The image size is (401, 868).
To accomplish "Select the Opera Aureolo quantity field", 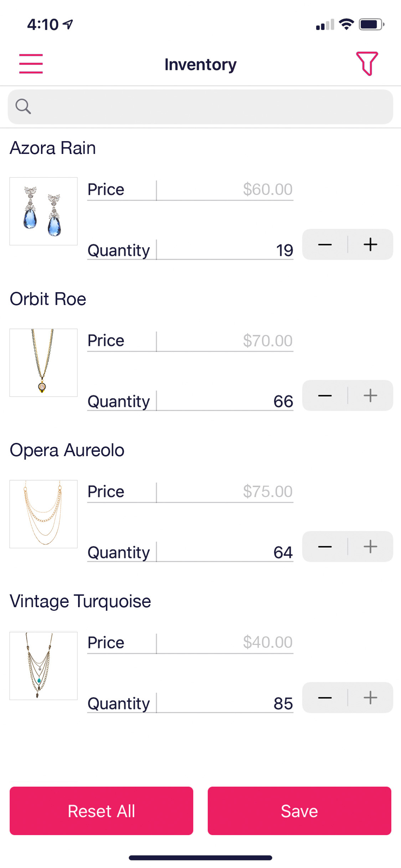I will pos(225,552).
